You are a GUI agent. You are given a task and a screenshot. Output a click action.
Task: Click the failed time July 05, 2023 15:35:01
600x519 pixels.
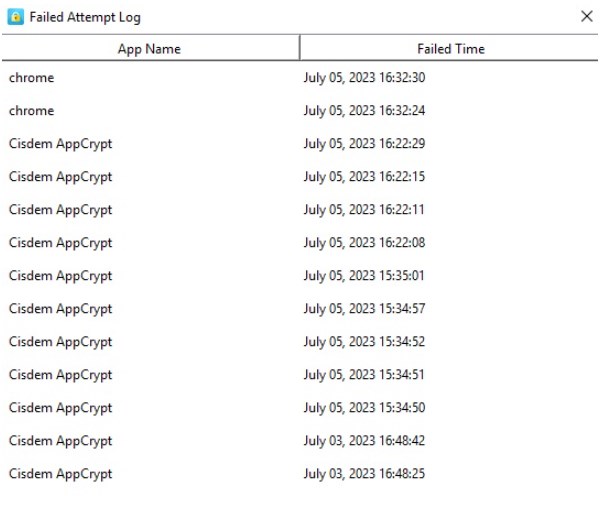364,276
